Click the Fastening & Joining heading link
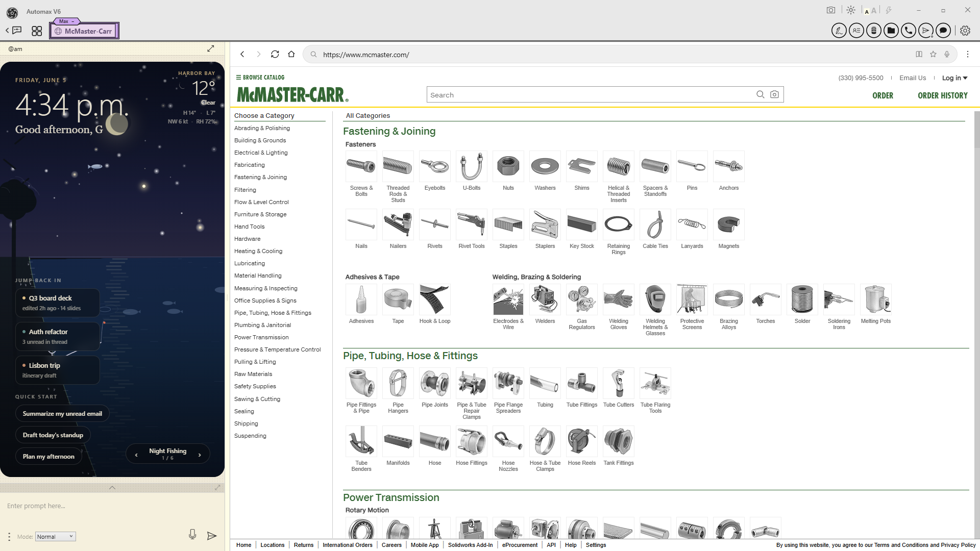The width and height of the screenshot is (980, 551). point(389,132)
